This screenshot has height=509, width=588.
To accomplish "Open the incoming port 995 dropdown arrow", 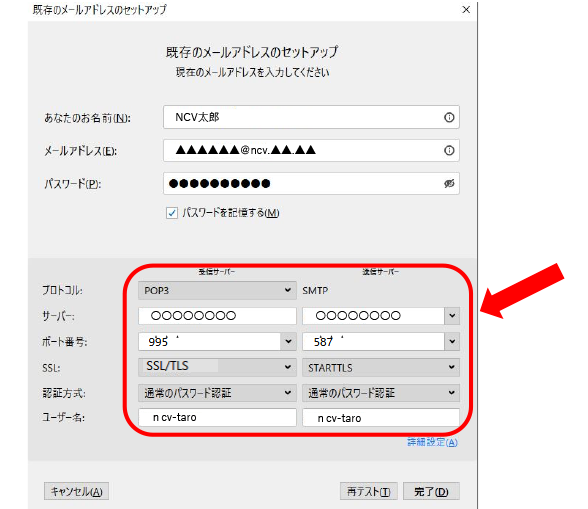I will click(x=288, y=341).
